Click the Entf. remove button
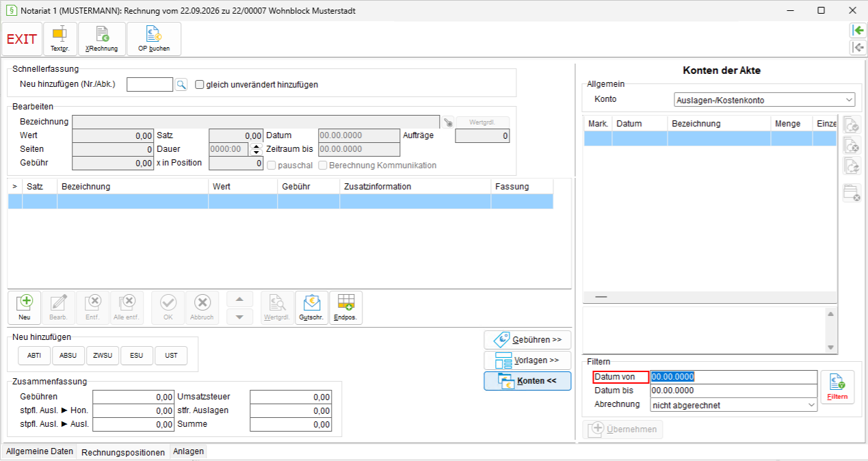 93,308
